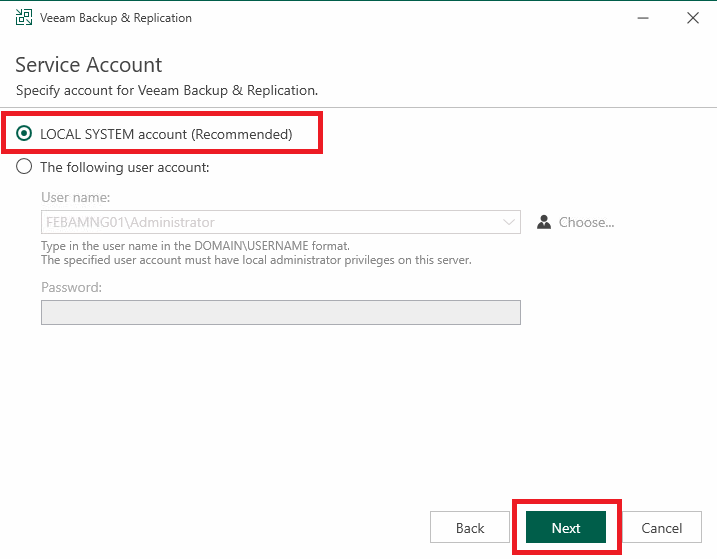The height and width of the screenshot is (559, 717).
Task: Close the Veeam setup window
Action: tap(693, 18)
